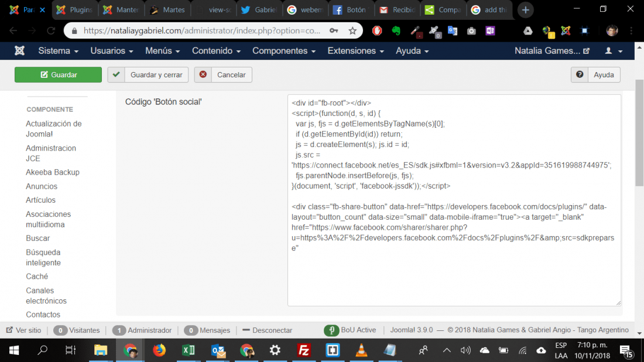This screenshot has height=362, width=644.
Task: Show hidden system tray icons chevron
Action: pyautogui.click(x=447, y=350)
